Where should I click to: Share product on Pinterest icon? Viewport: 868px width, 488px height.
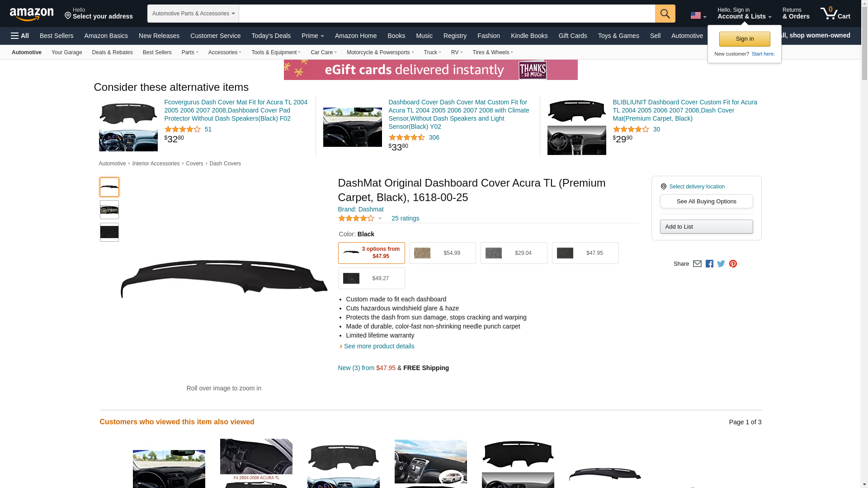733,264
